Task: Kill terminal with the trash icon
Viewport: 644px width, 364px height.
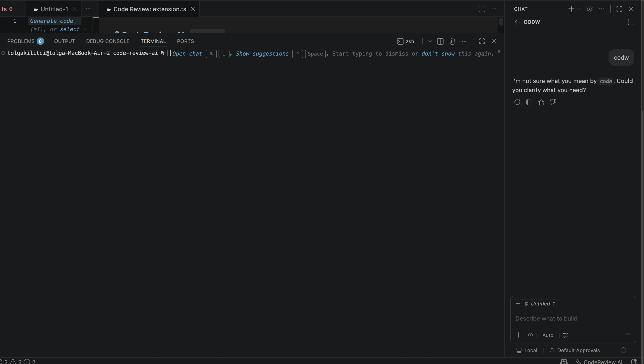Action: [452, 41]
